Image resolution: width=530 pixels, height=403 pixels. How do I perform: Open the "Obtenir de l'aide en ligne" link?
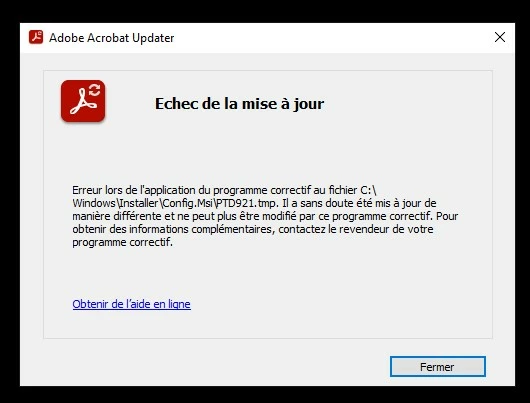click(x=131, y=304)
